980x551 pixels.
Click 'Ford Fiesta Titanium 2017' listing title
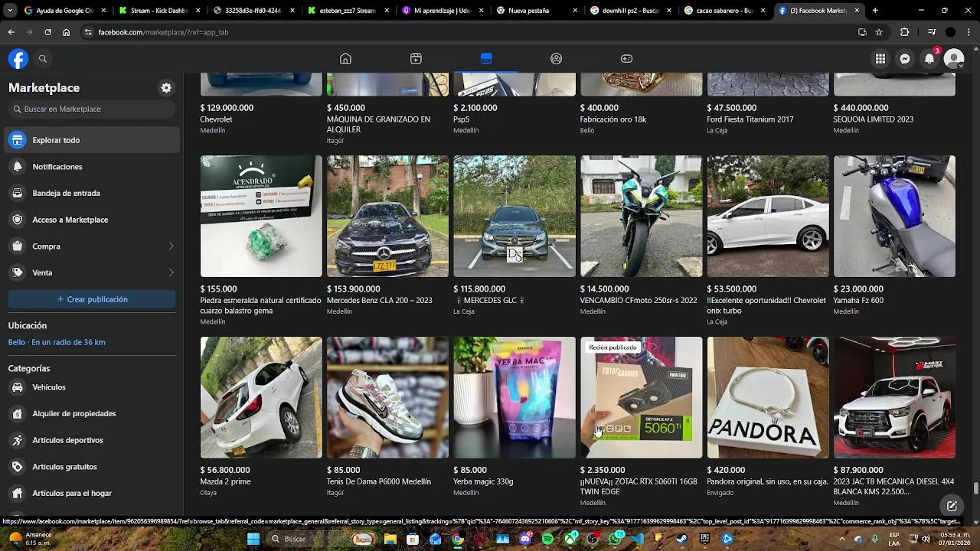pos(750,119)
